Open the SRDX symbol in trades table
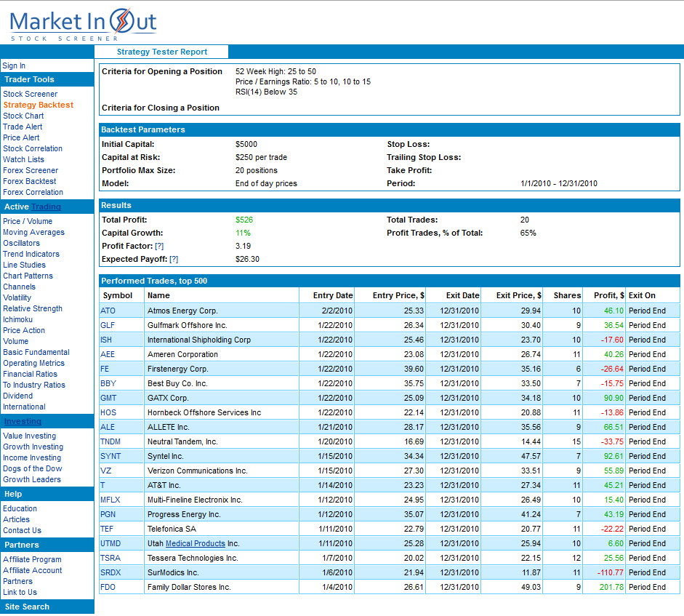Viewport: 684px width, 616px height. tap(110, 572)
